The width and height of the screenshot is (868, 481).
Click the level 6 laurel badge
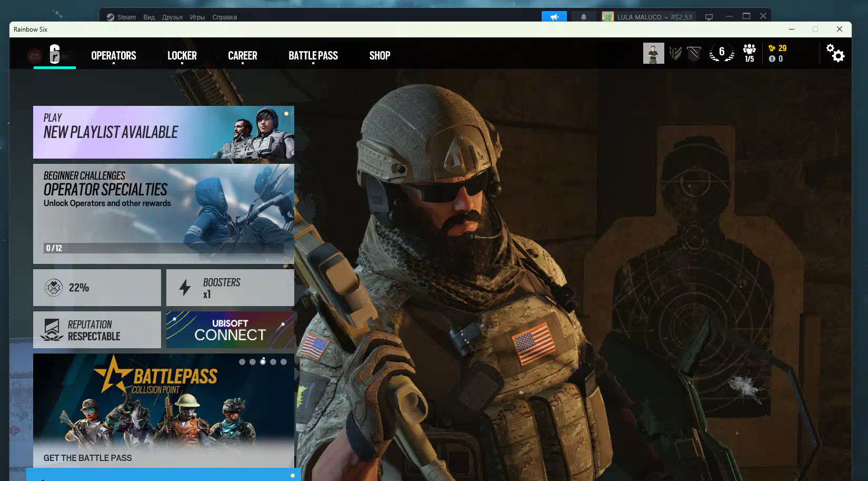[x=721, y=53]
